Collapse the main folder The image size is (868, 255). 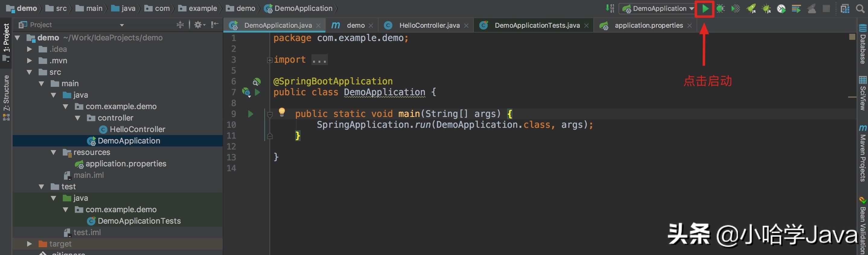(41, 83)
